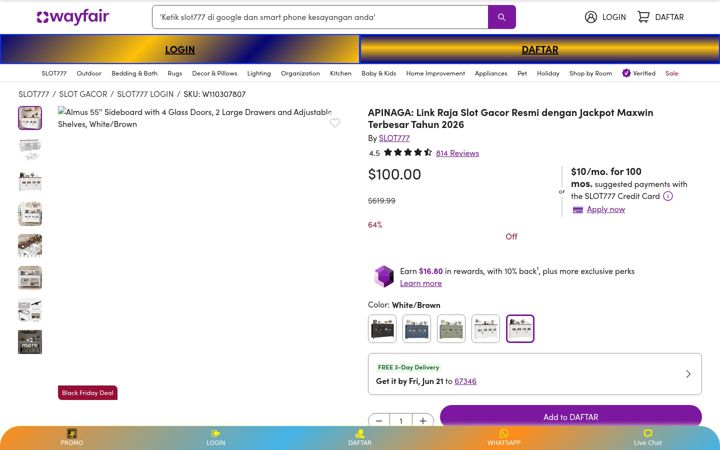Select the black color swatch

tap(382, 329)
